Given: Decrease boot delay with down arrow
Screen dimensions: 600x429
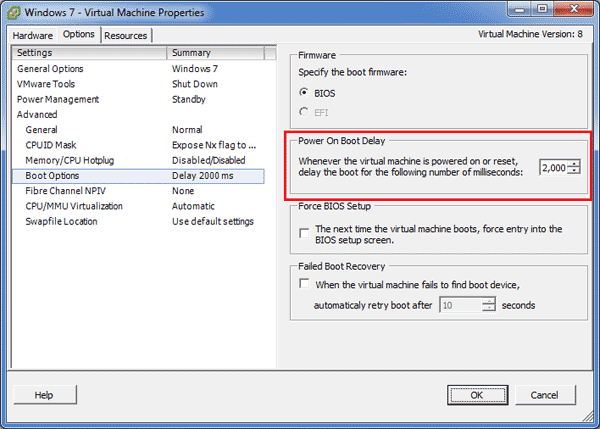Looking at the screenshot, I should [x=574, y=171].
